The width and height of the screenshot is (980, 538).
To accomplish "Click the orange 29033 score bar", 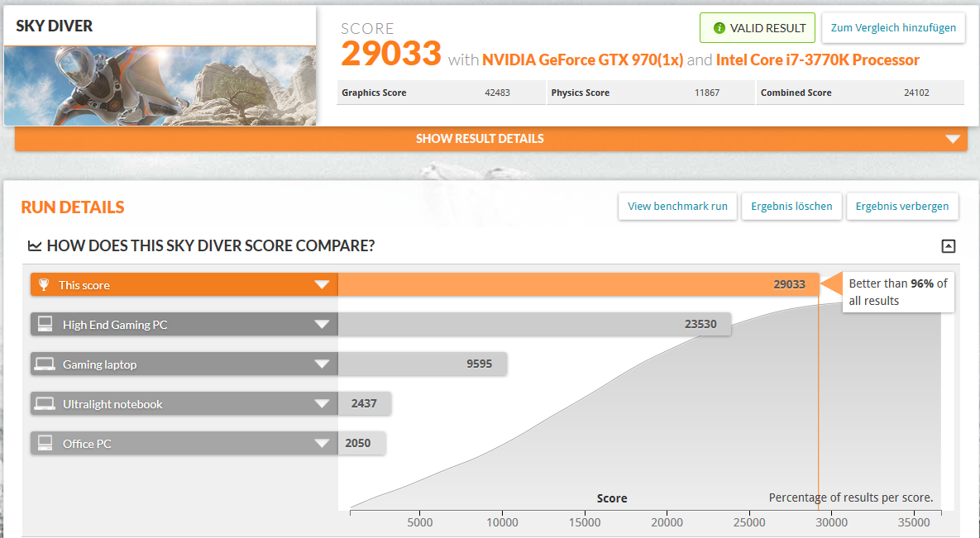I will tap(579, 285).
